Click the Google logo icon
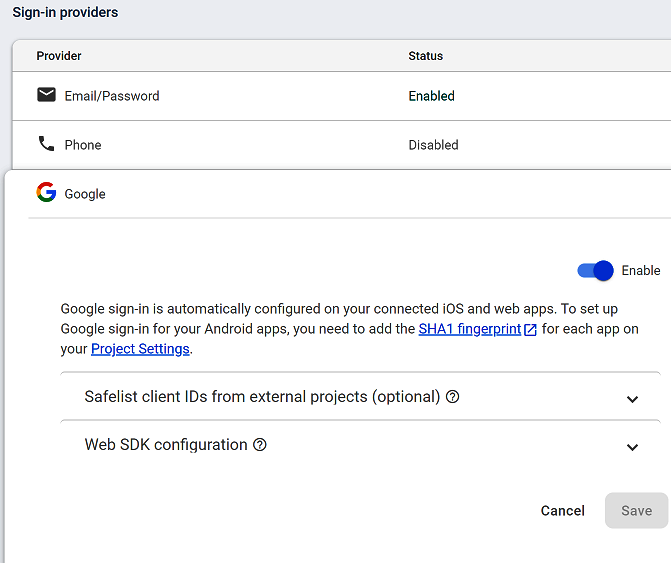This screenshot has width=671, height=563. pyautogui.click(x=46, y=193)
